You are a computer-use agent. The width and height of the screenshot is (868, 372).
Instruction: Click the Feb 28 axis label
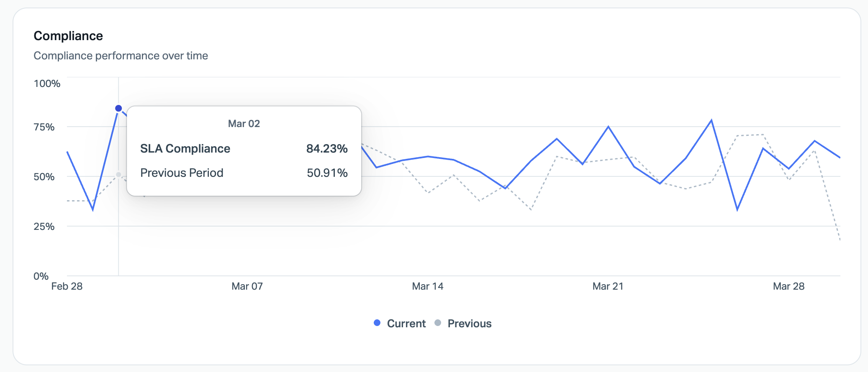click(x=67, y=286)
